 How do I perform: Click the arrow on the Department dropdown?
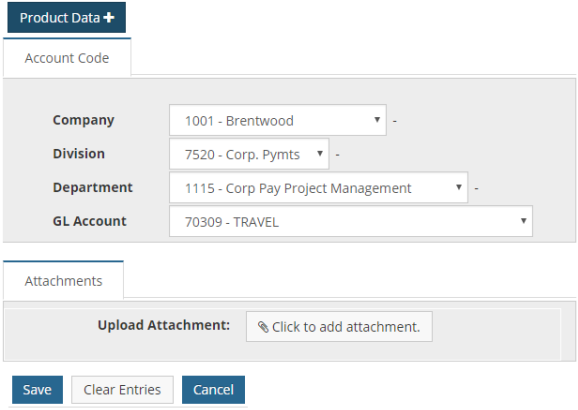(x=459, y=187)
